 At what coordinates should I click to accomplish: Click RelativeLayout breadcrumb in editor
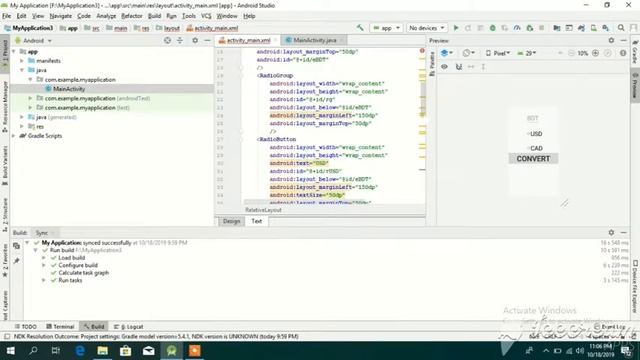click(x=263, y=210)
